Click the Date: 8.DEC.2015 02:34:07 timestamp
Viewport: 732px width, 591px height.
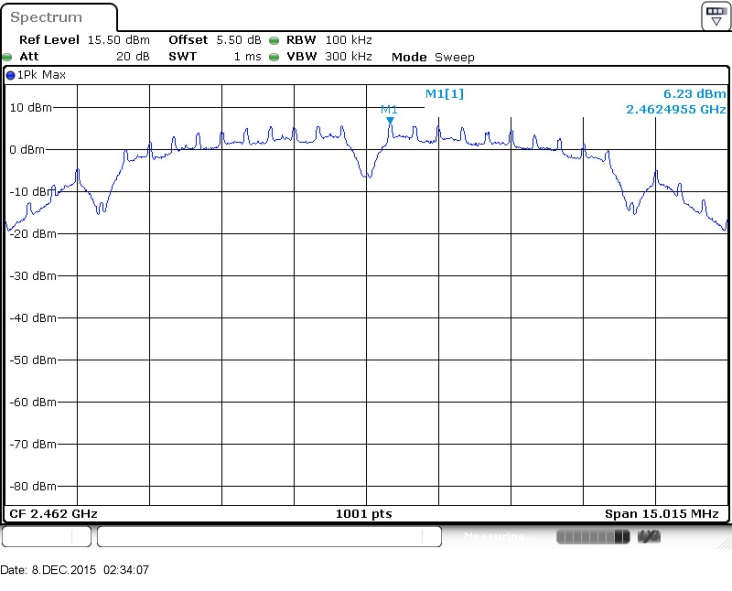coord(75,570)
